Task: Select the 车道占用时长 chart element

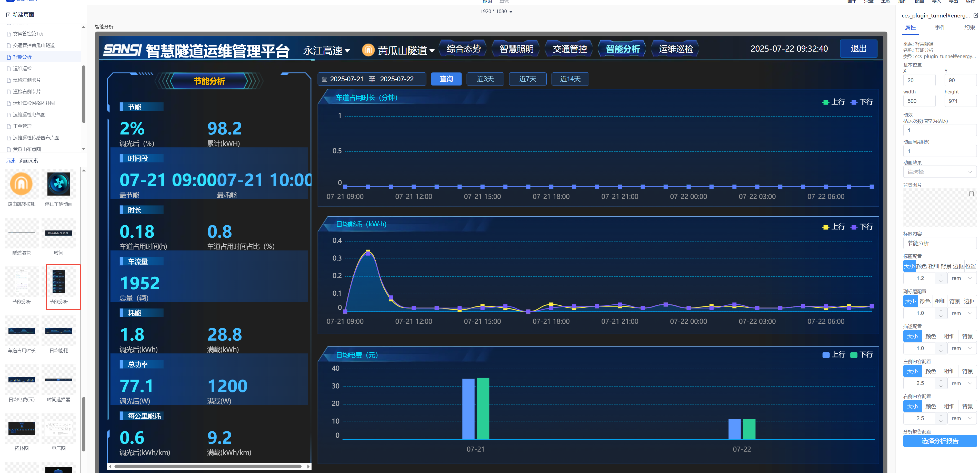Action: tap(21, 331)
